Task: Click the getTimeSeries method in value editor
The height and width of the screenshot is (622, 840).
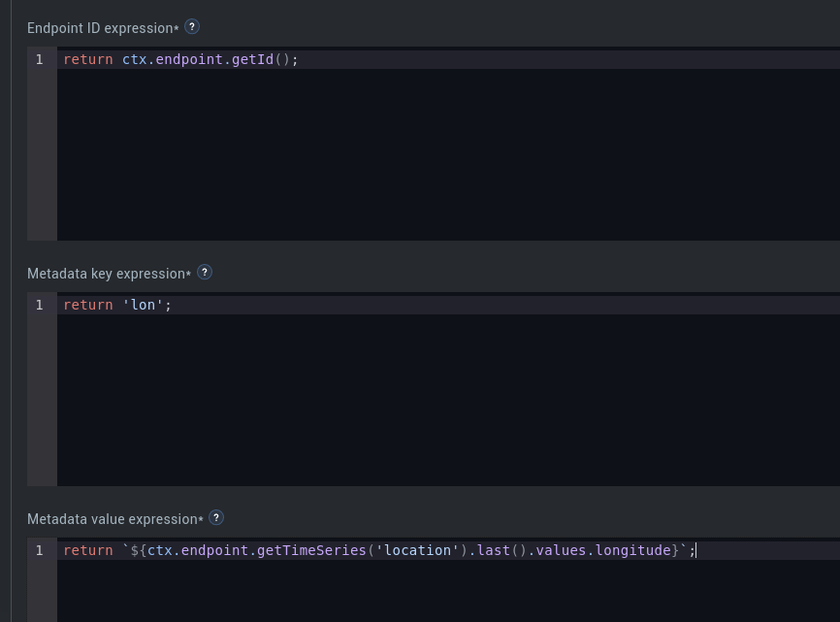Action: [311, 550]
